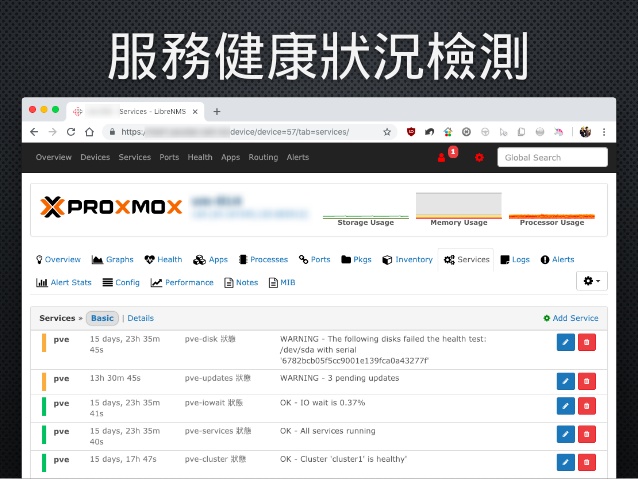
Task: Edit the pve-disk service
Action: pyautogui.click(x=566, y=342)
